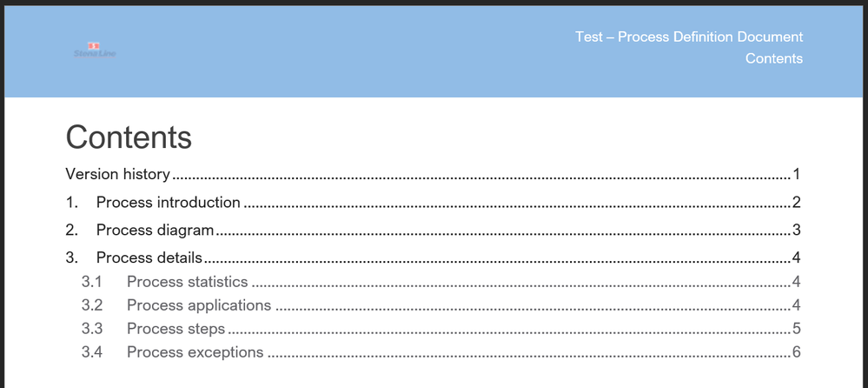Image resolution: width=868 pixels, height=388 pixels.
Task: Click page number 5 for Process steps
Action: click(x=797, y=329)
